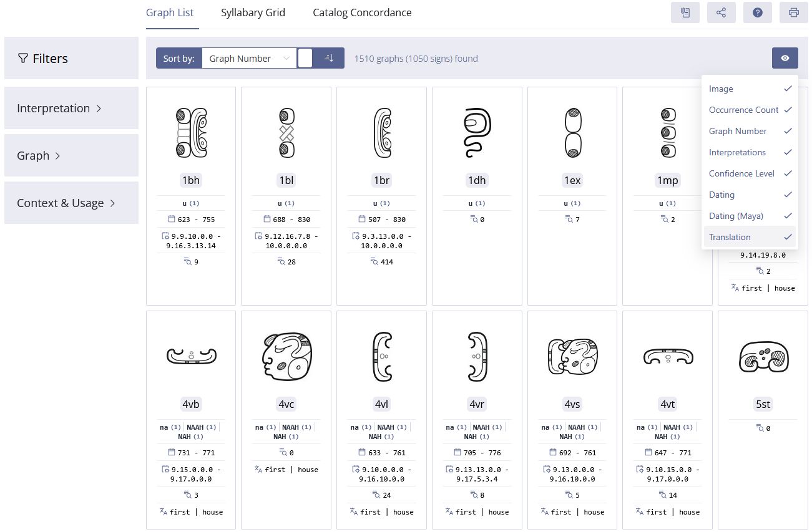Click the eye visibility options button
This screenshot has width=812, height=532.
[785, 58]
